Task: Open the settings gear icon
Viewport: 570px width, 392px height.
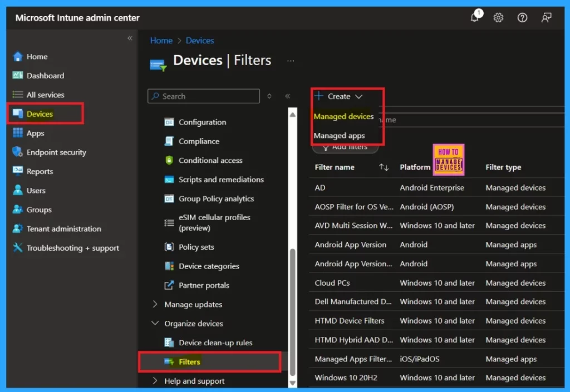Action: click(498, 17)
